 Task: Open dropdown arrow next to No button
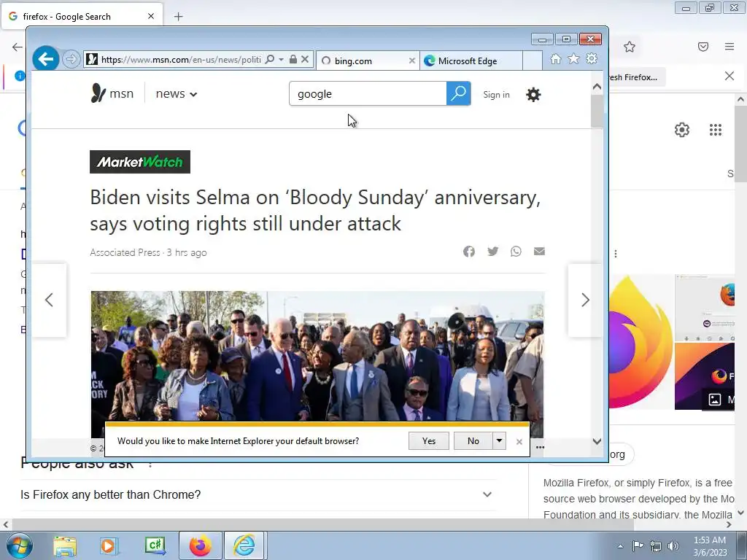499,441
